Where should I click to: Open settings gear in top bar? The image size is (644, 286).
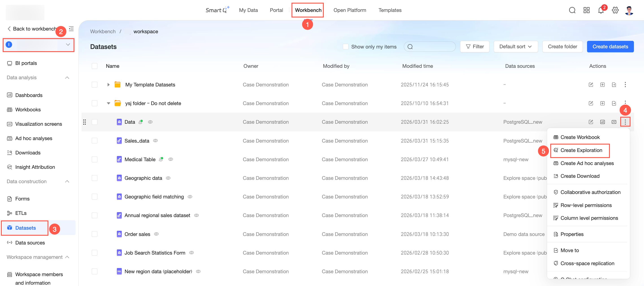[x=615, y=10]
